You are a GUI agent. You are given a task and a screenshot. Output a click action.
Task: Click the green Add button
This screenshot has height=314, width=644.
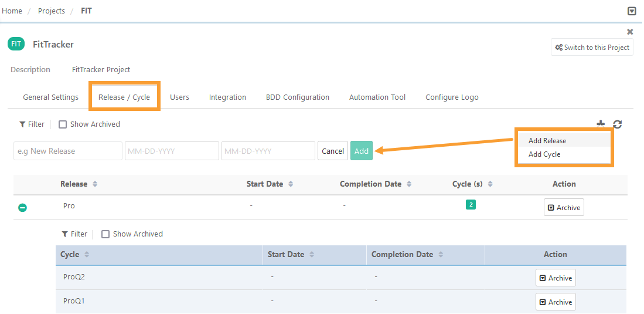tap(362, 151)
